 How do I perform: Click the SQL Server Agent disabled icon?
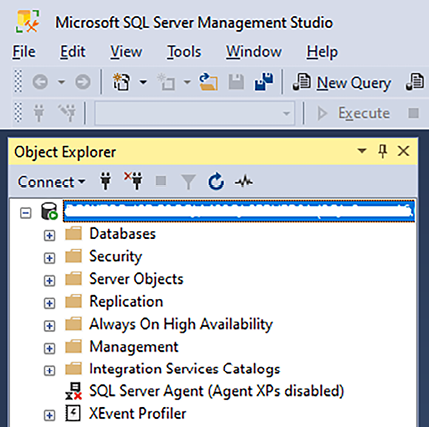[73, 391]
